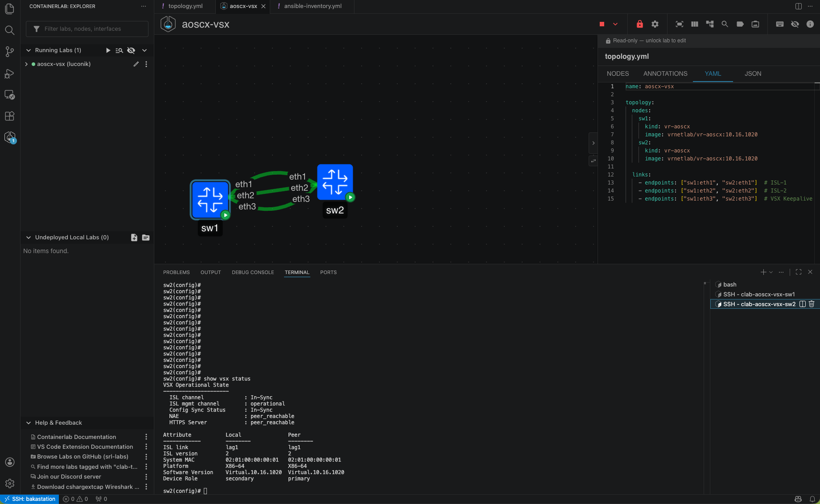Open terminal launch profile dropdown arrow
The width and height of the screenshot is (820, 504).
771,272
